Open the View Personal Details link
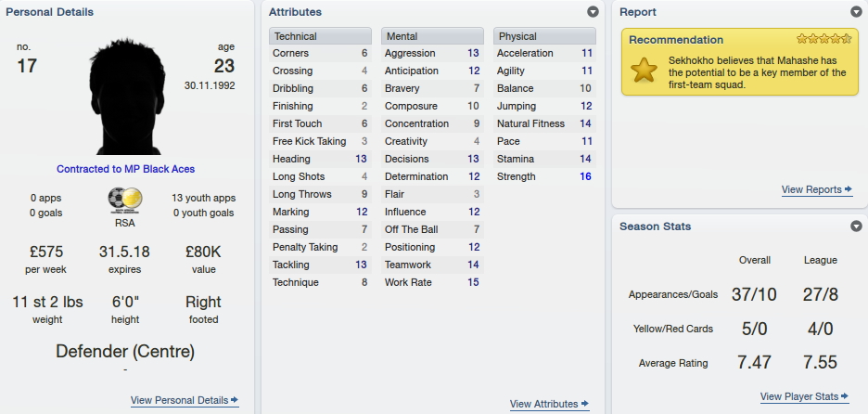Screen dimensions: 868x414 click(x=179, y=400)
